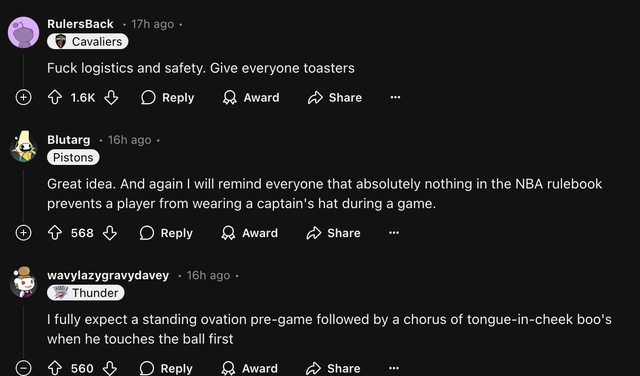Give an Award to Blutarg's comment
This screenshot has width=640, height=376.
tap(250, 233)
